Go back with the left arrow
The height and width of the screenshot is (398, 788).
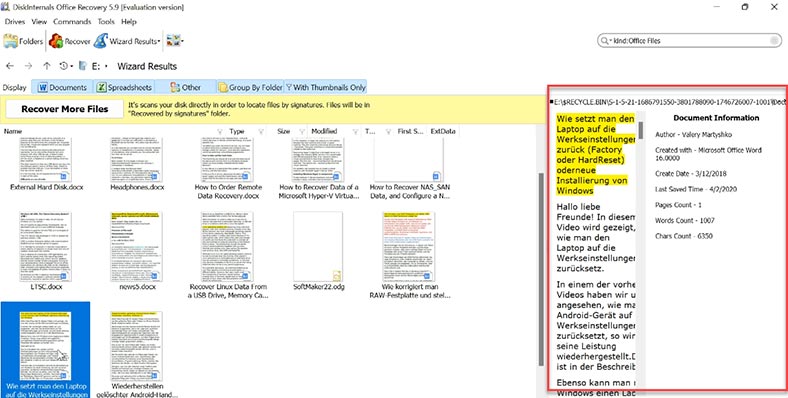pos(10,66)
